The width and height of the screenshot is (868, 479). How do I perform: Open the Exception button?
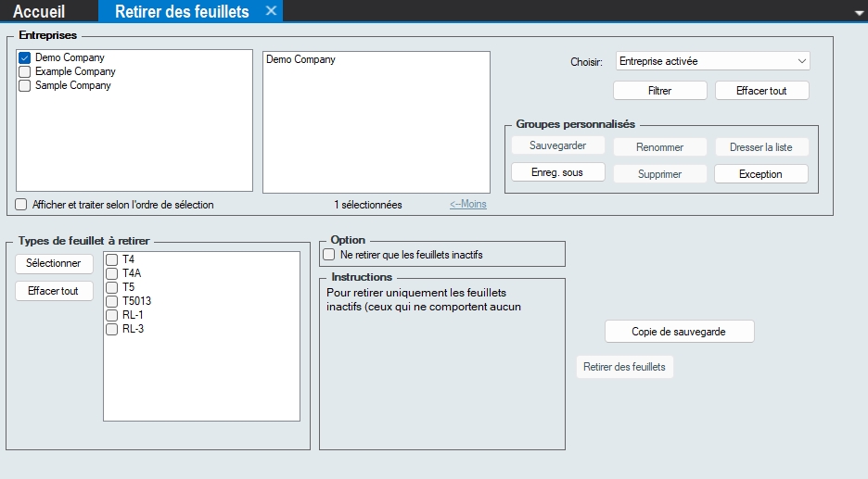coord(760,173)
